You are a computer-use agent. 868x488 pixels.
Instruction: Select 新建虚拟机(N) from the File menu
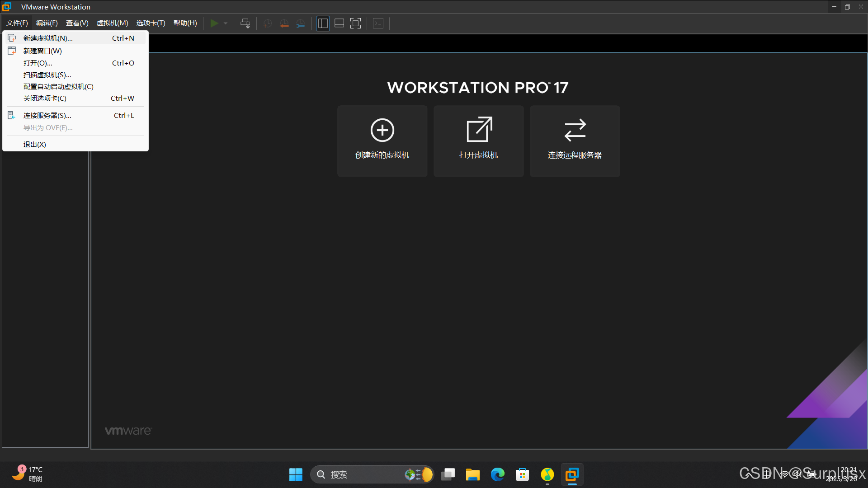point(48,38)
